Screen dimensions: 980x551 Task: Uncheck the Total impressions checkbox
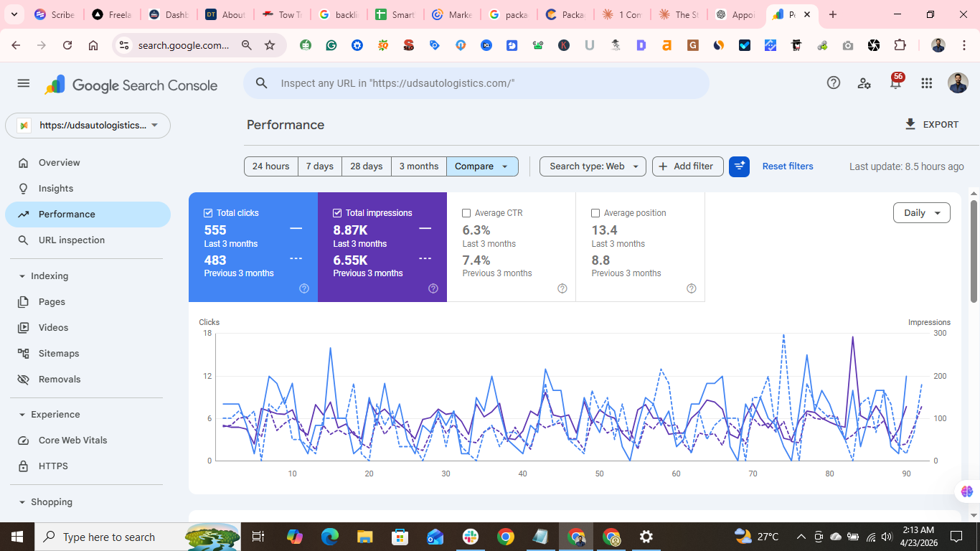point(337,213)
